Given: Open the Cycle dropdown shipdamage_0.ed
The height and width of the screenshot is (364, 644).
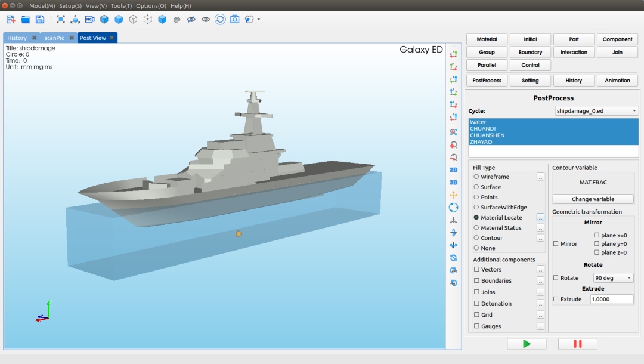Looking at the screenshot, I should pyautogui.click(x=596, y=111).
